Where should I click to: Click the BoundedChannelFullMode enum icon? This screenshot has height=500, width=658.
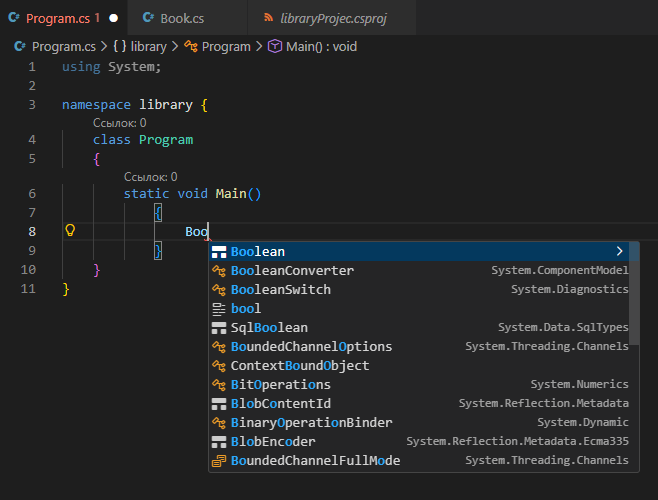click(x=219, y=461)
